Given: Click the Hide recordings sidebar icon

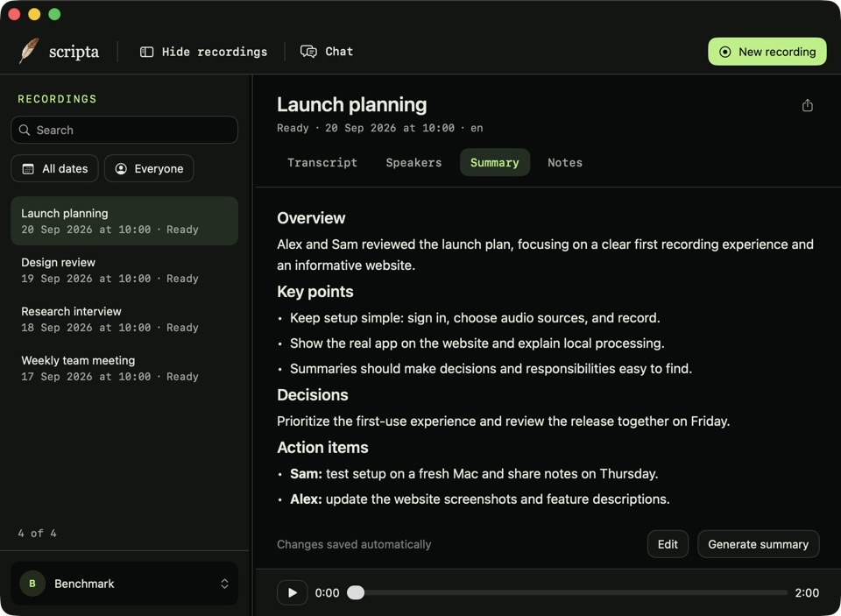Looking at the screenshot, I should [x=146, y=52].
